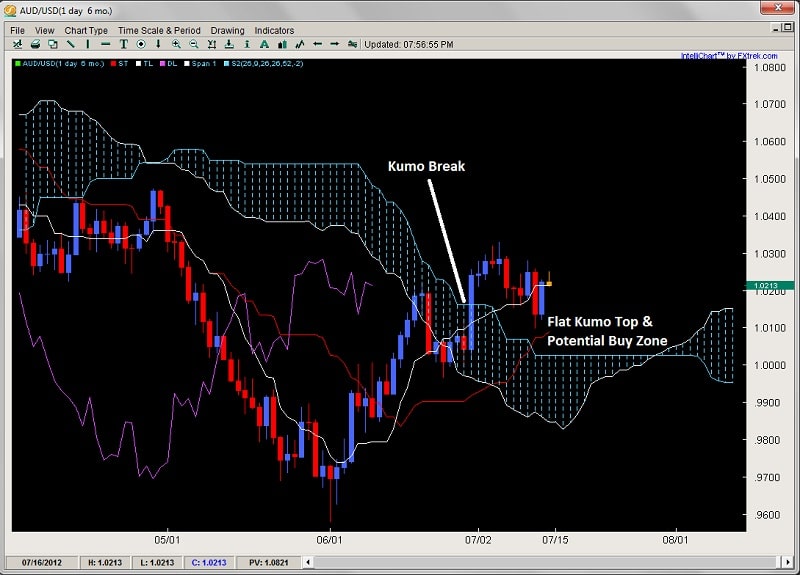800x575 pixels.
Task: Click the H: 1.0213 status field
Action: (x=105, y=562)
